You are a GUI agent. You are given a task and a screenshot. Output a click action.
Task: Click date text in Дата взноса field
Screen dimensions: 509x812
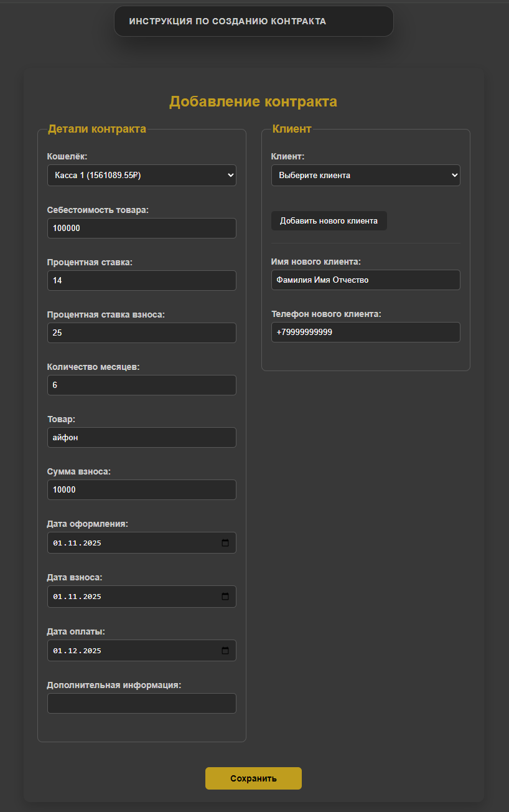pyautogui.click(x=77, y=597)
